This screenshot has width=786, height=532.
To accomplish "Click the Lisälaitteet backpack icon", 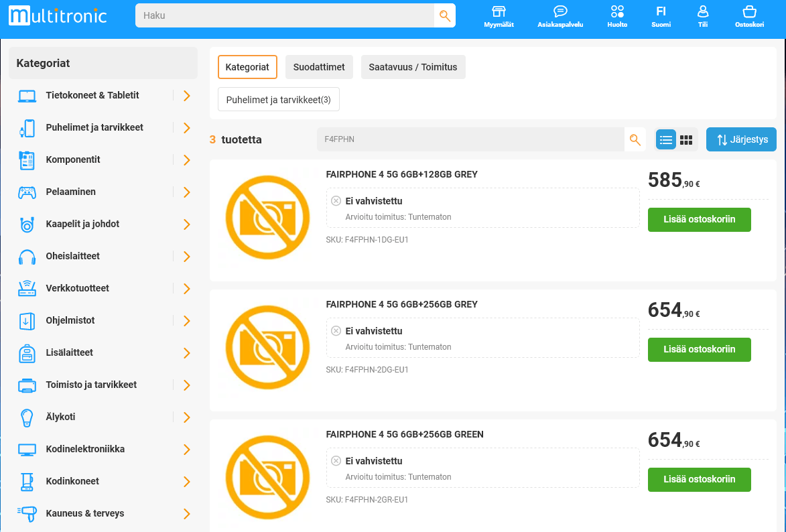I will 27,353.
